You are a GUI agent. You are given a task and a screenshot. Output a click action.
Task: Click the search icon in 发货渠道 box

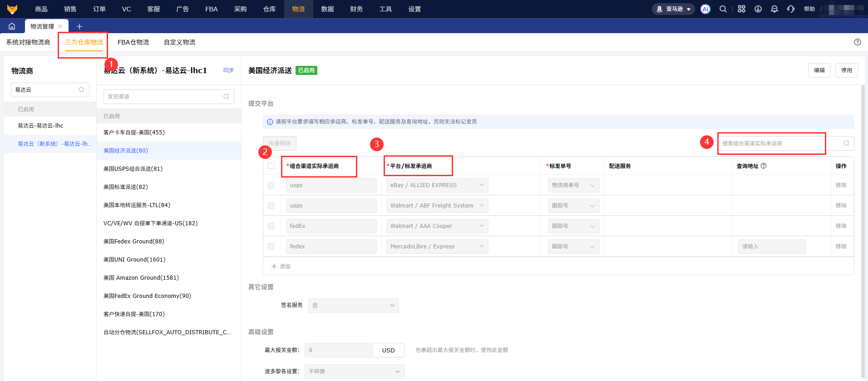click(226, 96)
